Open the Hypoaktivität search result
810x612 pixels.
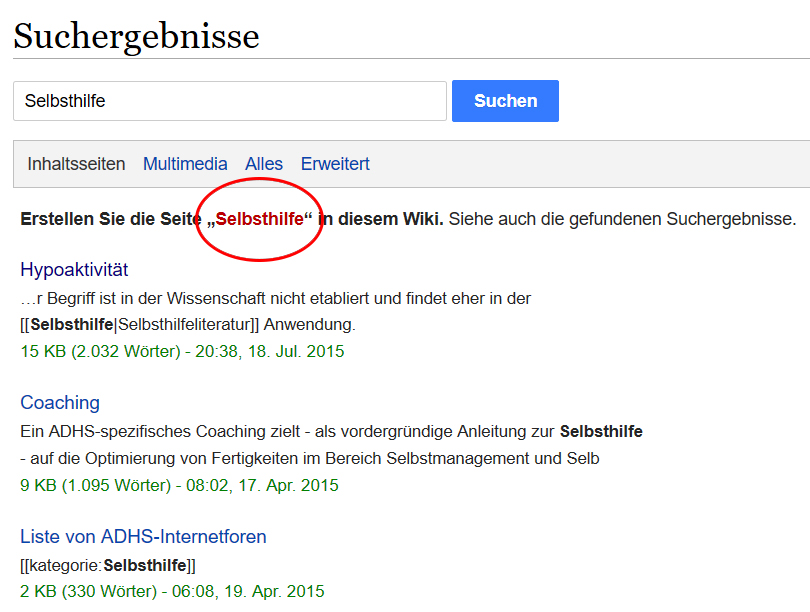[x=74, y=270]
